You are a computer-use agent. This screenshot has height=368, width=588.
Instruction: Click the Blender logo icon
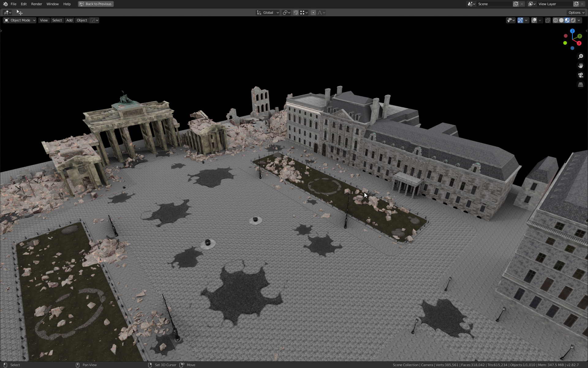[5, 4]
